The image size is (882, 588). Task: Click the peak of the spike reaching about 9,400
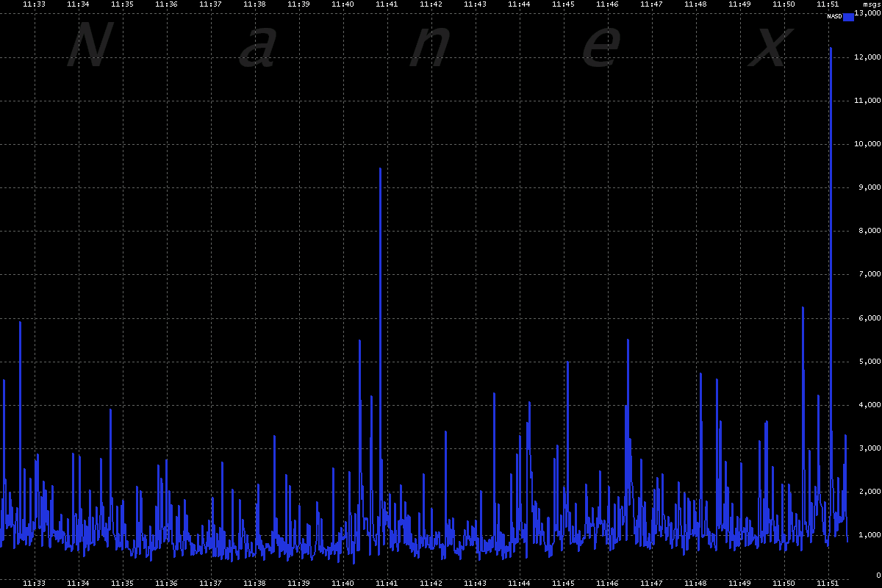click(380, 169)
